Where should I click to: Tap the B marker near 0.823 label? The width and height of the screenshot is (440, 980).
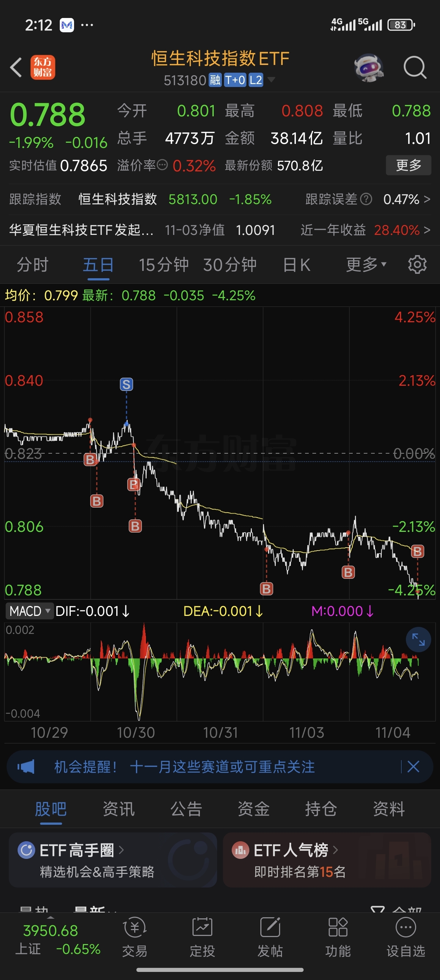tap(90, 460)
